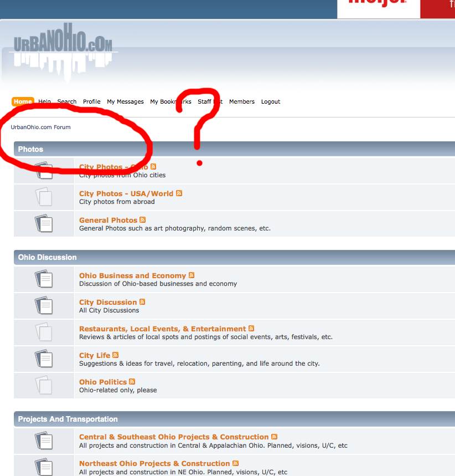455x476 pixels.
Task: Open the Ohio Business and Economy RSS feed
Action: point(192,275)
